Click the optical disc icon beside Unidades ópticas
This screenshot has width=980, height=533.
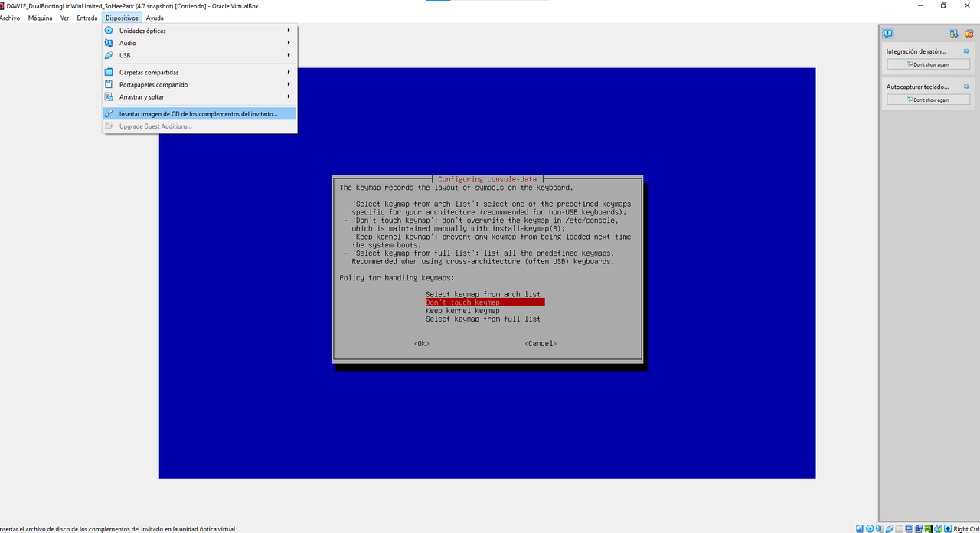click(109, 31)
